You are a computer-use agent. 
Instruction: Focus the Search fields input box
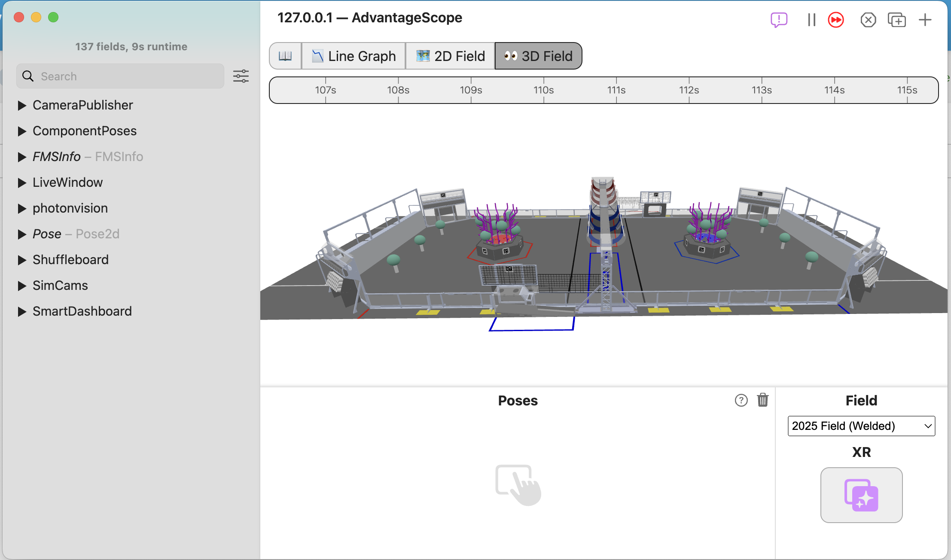coord(120,76)
